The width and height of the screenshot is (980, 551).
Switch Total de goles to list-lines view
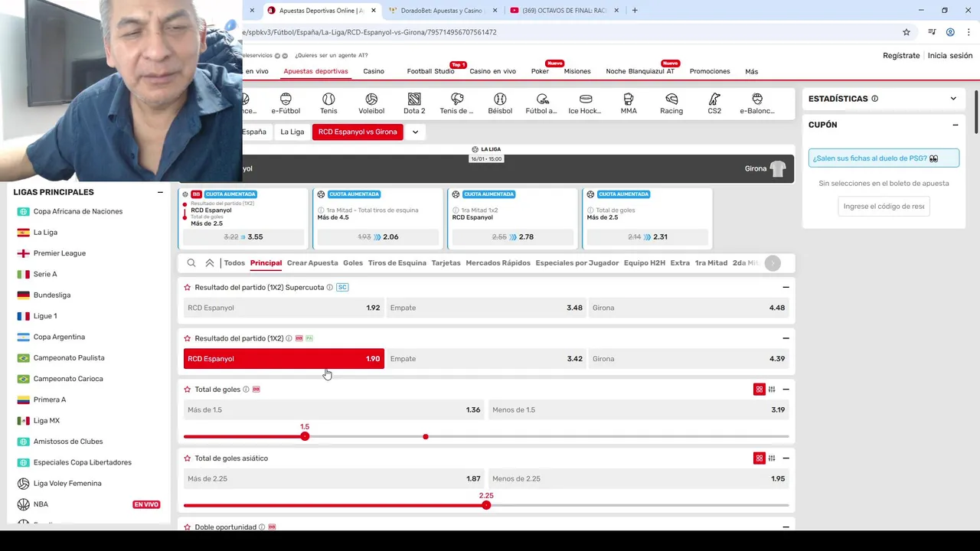pos(772,390)
